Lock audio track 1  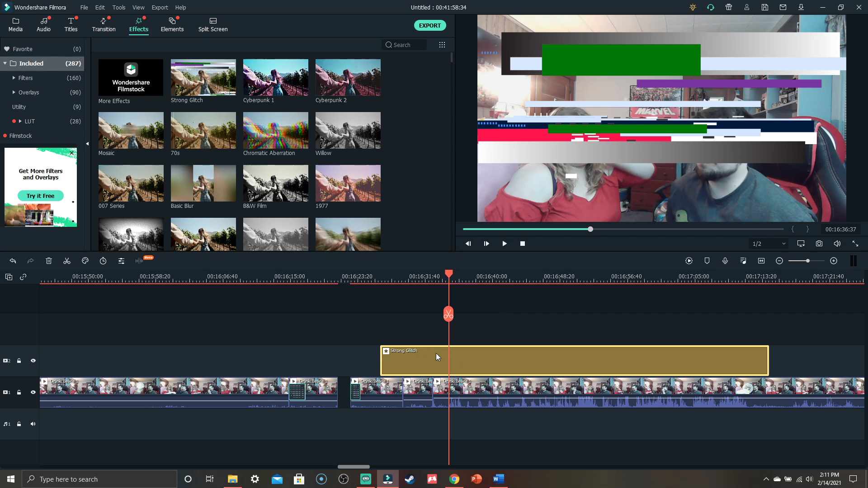[19, 424]
